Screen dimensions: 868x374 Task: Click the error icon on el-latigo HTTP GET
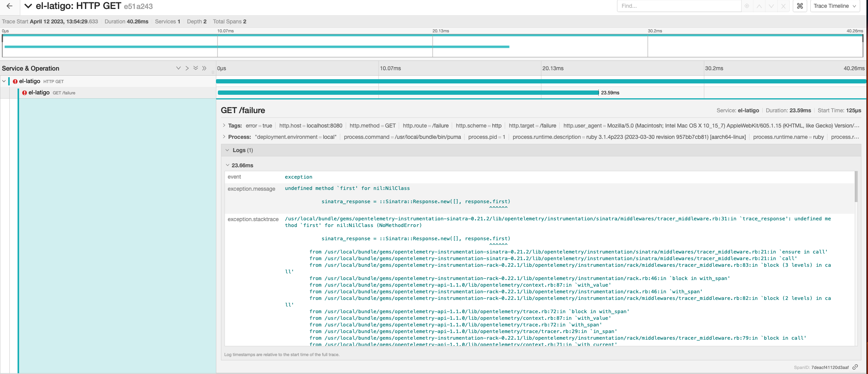pos(15,81)
